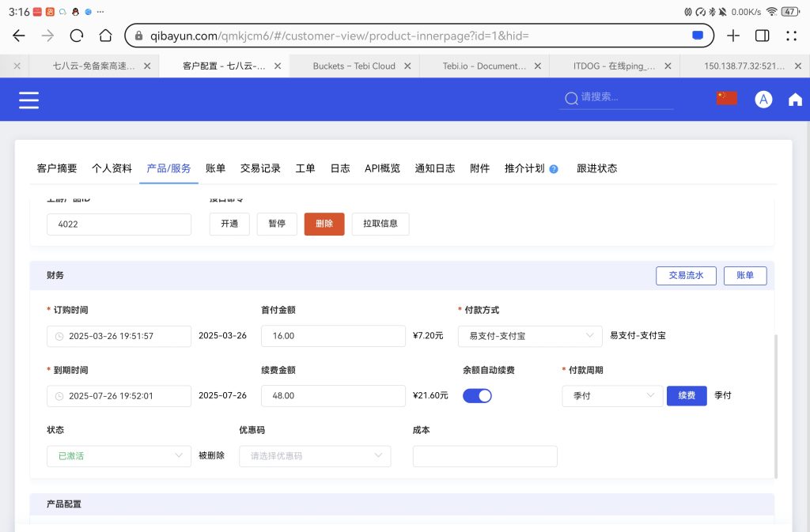
Task: Click the 请搜索 search box
Action: pos(617,97)
